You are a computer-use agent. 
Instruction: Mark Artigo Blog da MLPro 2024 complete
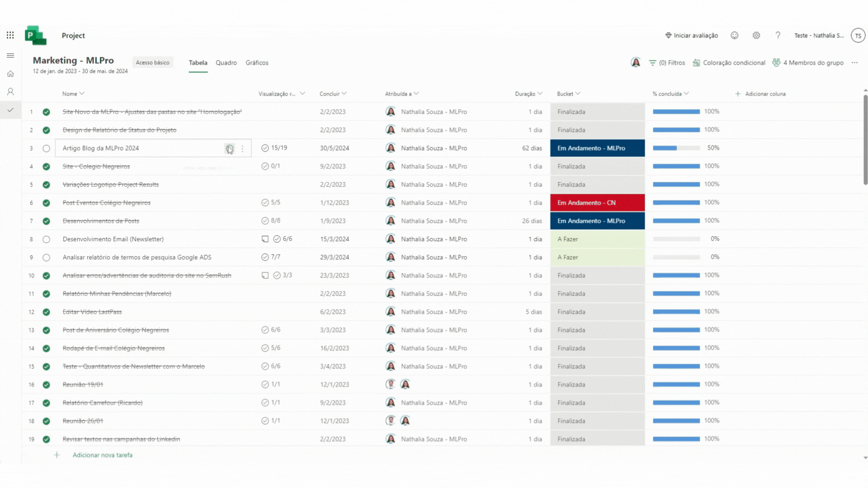tap(46, 148)
